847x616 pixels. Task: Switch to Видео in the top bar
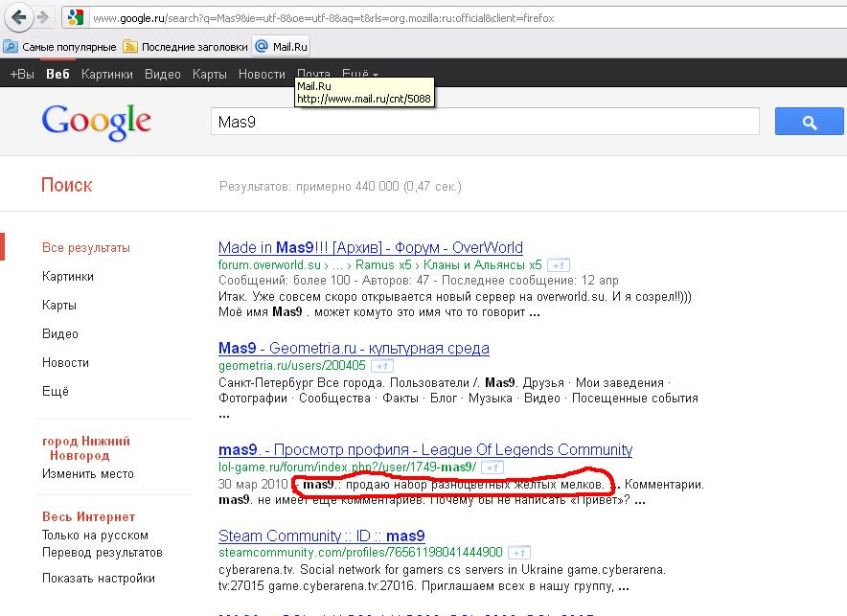[163, 74]
